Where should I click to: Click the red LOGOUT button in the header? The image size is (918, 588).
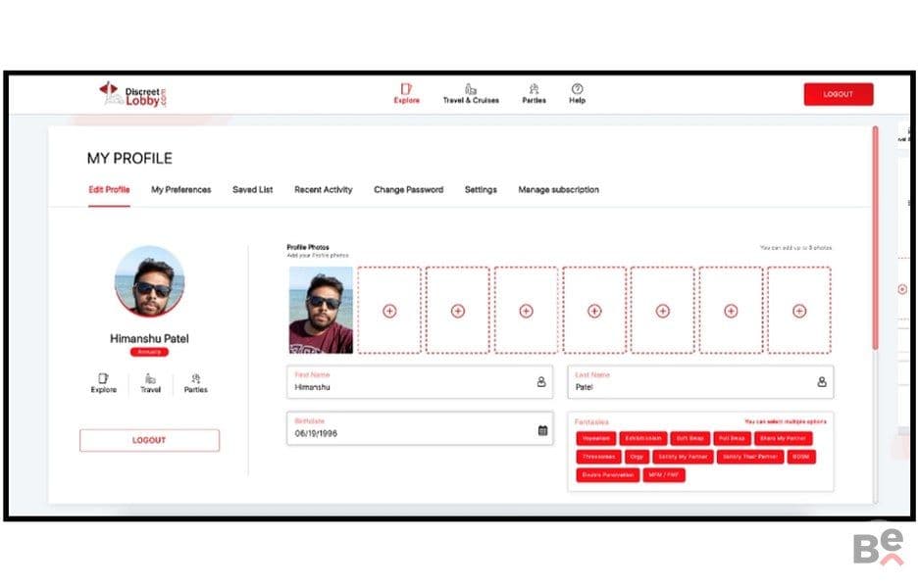point(839,94)
